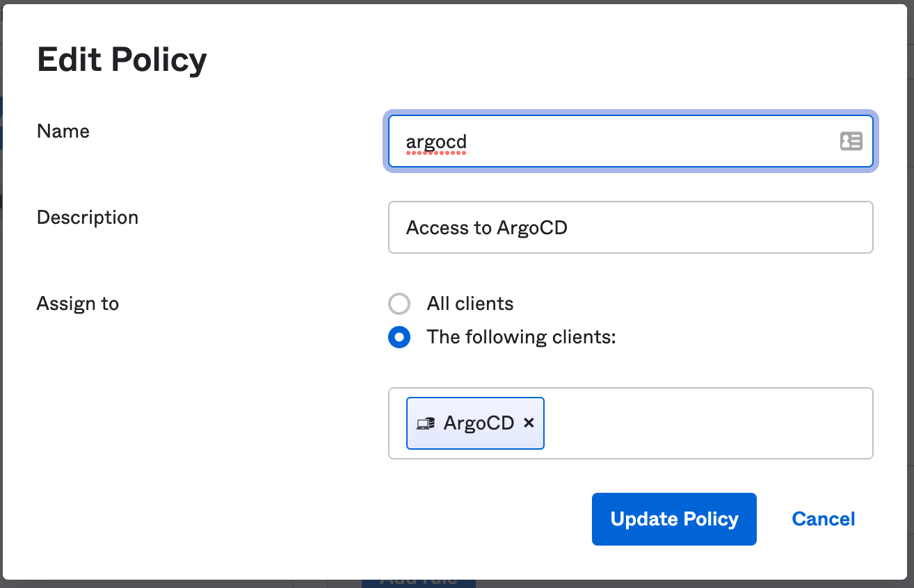Image resolution: width=914 pixels, height=588 pixels.
Task: Cancel editing the policy
Action: 824,519
